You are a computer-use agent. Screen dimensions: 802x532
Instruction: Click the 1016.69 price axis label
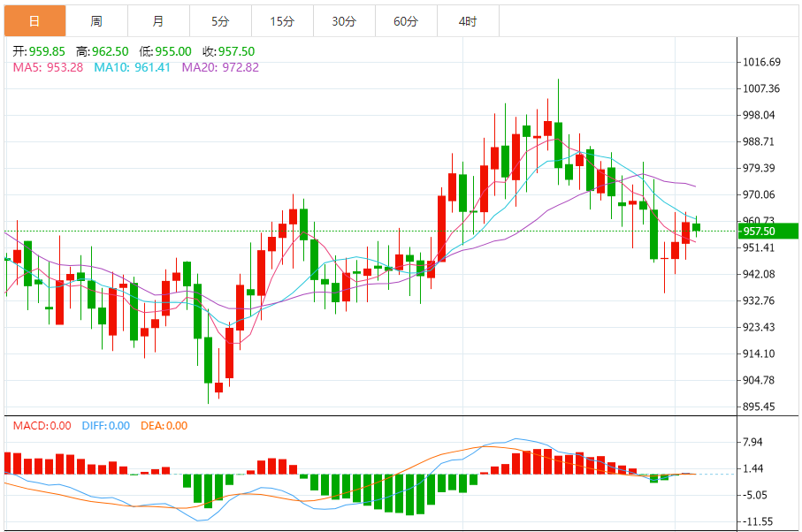(x=761, y=63)
